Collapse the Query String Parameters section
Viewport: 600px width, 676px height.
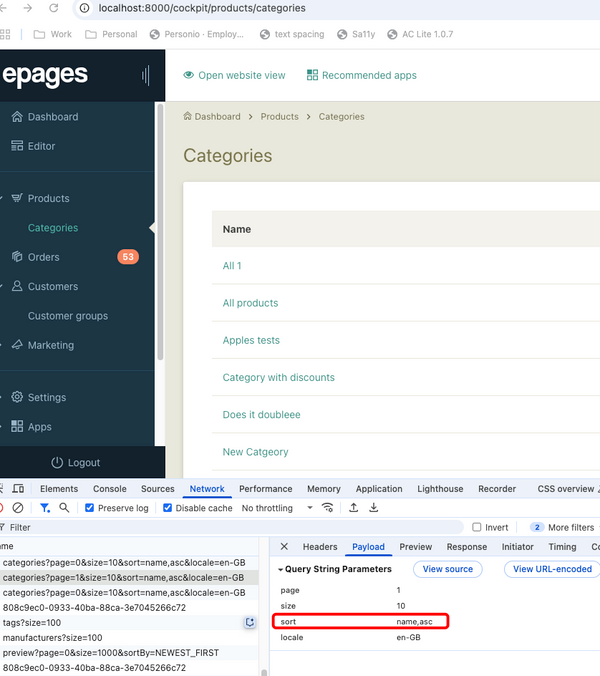point(281,570)
